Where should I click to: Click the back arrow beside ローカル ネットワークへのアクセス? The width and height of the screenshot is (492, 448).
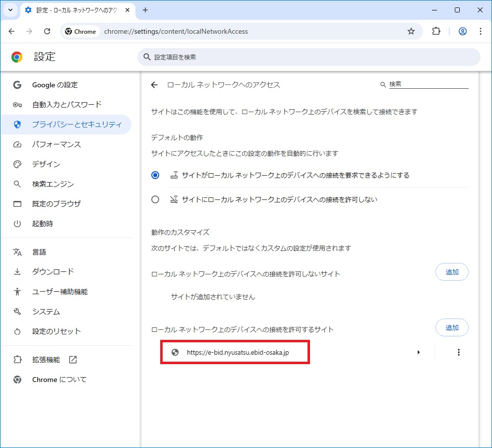click(154, 85)
